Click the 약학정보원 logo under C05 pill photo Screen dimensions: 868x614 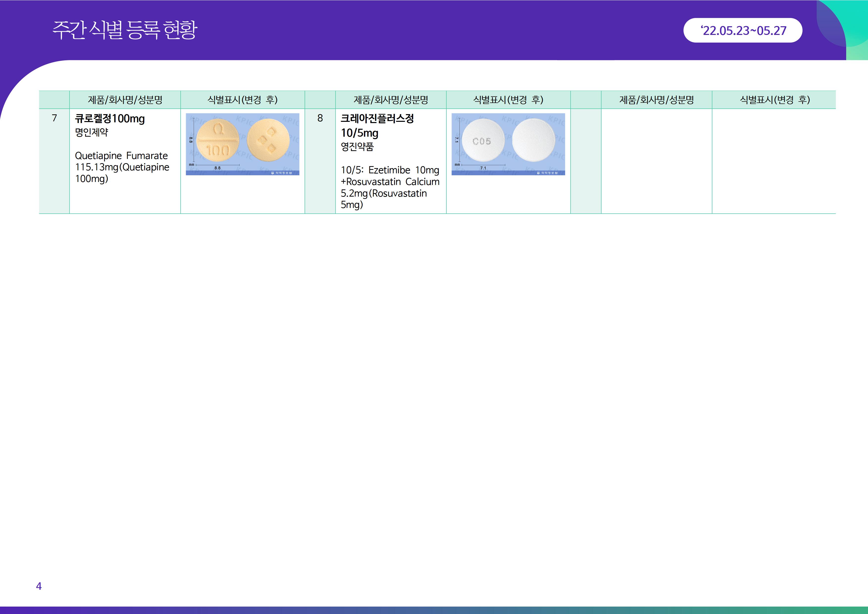(x=547, y=173)
